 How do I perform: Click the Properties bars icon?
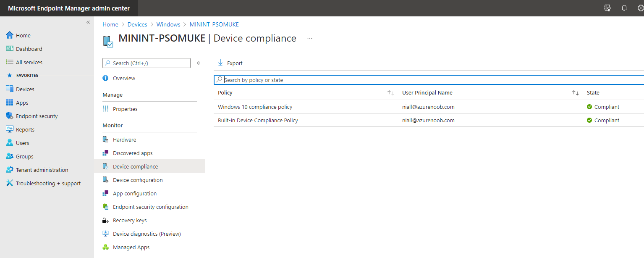[x=105, y=109]
